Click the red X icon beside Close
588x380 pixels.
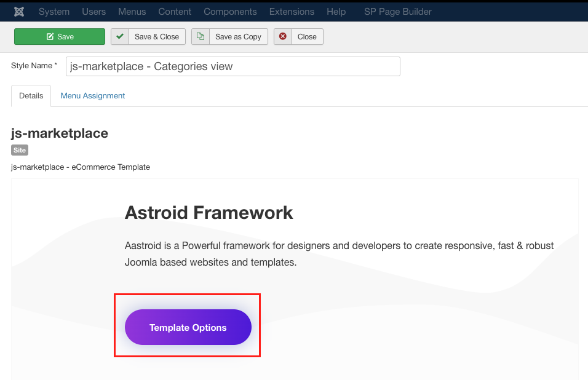coord(283,36)
